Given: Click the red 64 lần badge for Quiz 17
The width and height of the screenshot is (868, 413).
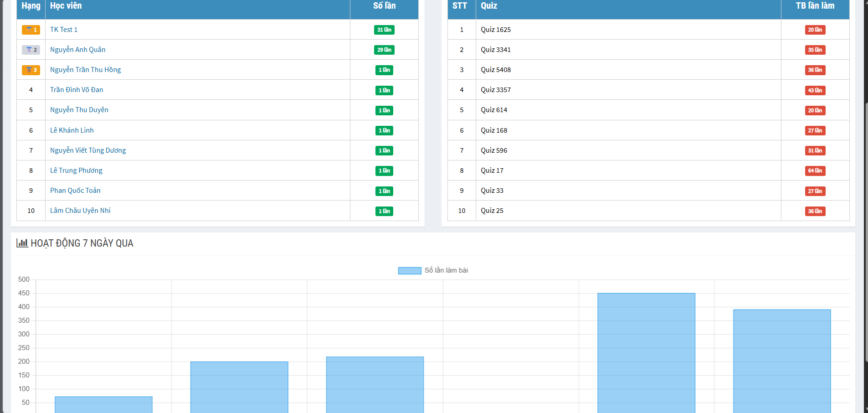Looking at the screenshot, I should (815, 171).
